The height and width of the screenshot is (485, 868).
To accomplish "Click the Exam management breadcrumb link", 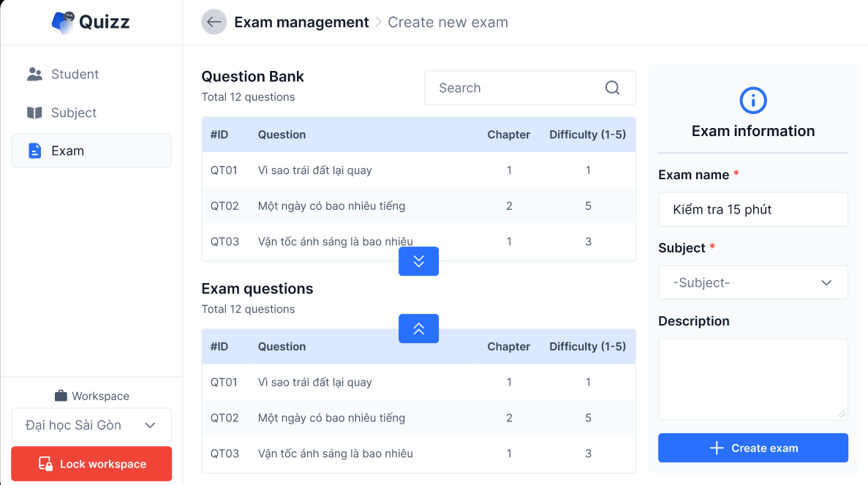I will coord(301,22).
